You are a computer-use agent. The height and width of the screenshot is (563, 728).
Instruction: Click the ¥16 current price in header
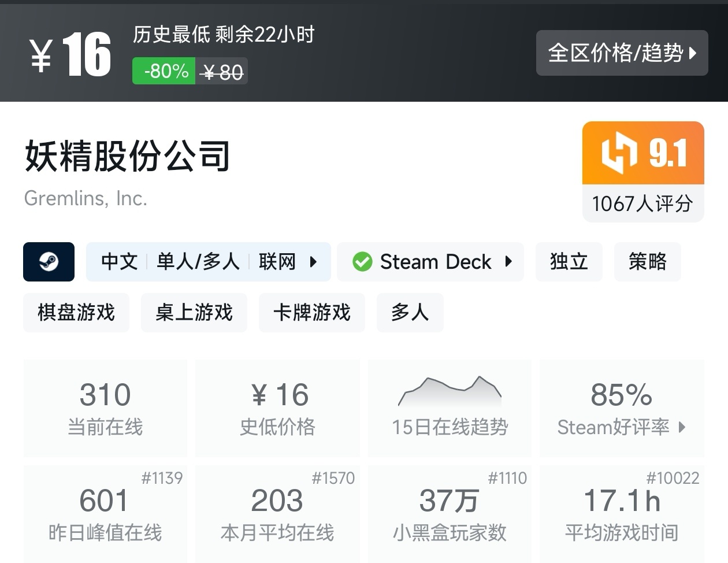pyautogui.click(x=70, y=55)
